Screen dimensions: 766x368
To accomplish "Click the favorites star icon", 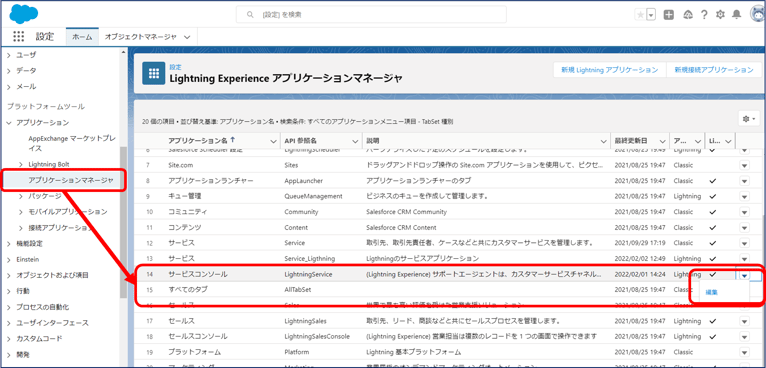I will click(x=640, y=15).
